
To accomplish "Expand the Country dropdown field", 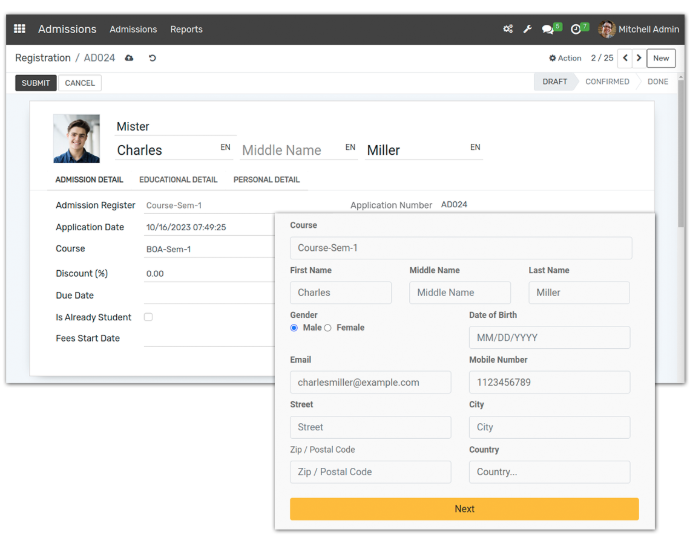I will [x=549, y=472].
